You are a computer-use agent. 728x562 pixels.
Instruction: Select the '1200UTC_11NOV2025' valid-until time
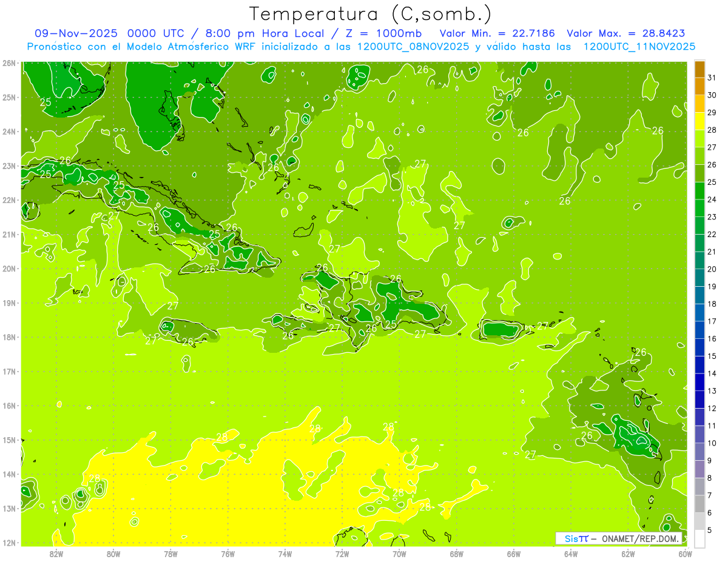coord(639,47)
